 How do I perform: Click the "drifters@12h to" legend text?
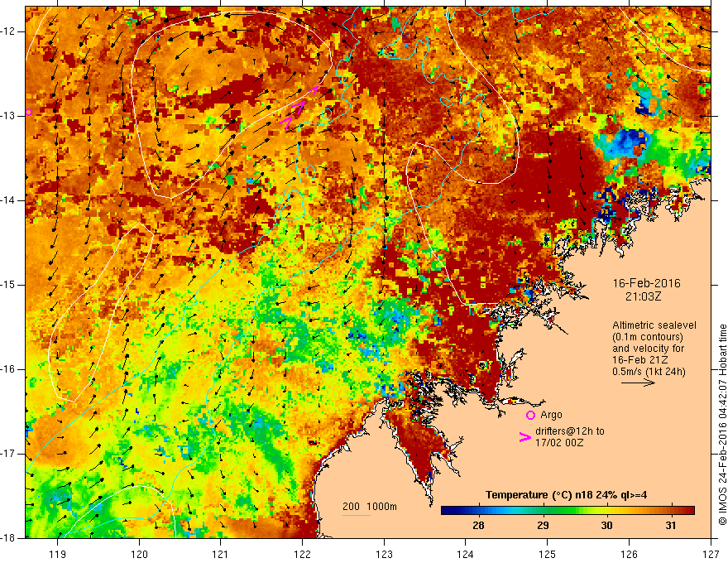click(x=570, y=431)
